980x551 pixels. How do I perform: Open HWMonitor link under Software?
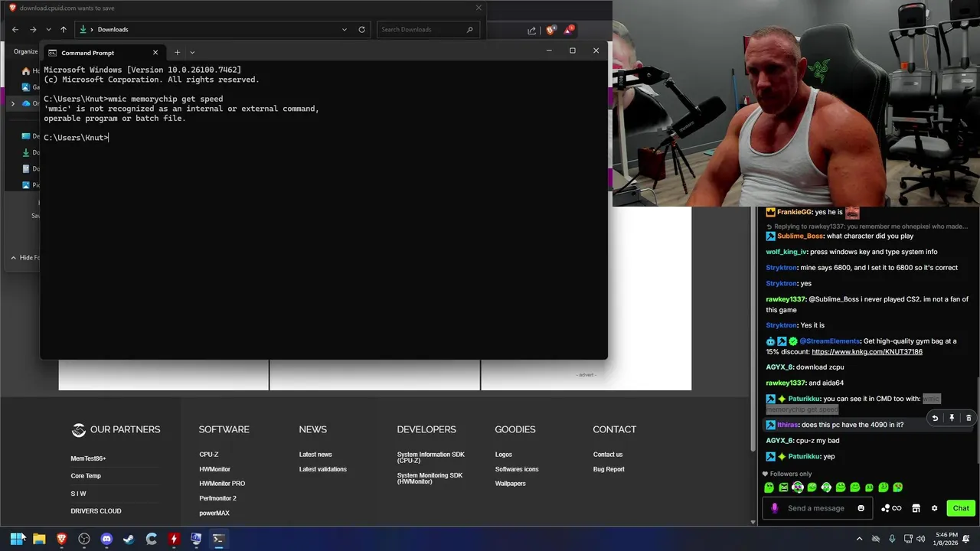pos(214,469)
